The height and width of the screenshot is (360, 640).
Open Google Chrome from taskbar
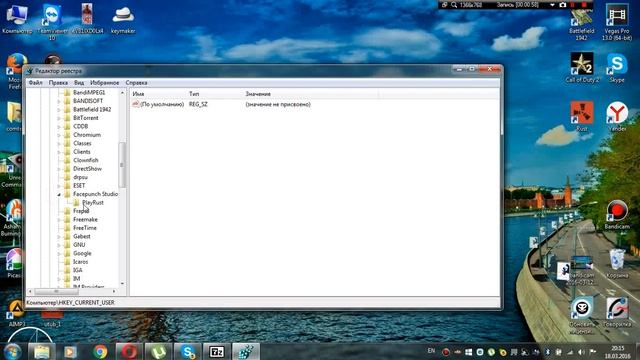pos(100,351)
